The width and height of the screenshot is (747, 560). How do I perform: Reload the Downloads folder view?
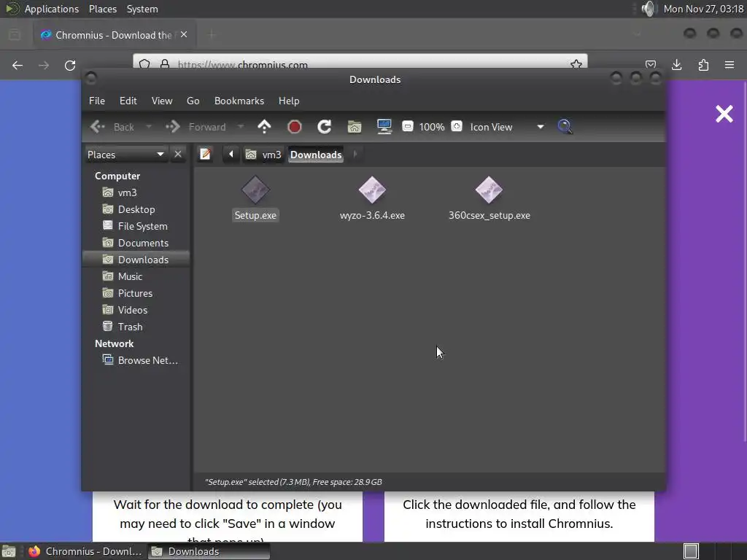point(325,127)
